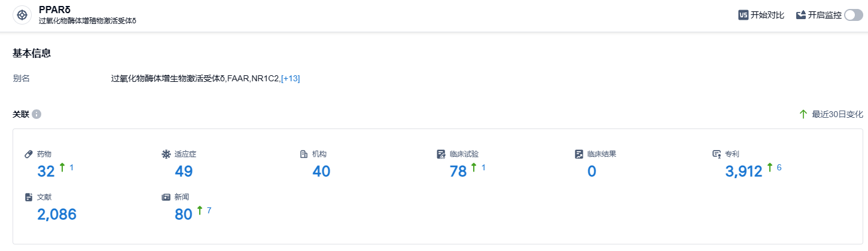Screen dimensions: 868x251
Task: Expand the [+13] aliases link
Action: click(x=290, y=78)
